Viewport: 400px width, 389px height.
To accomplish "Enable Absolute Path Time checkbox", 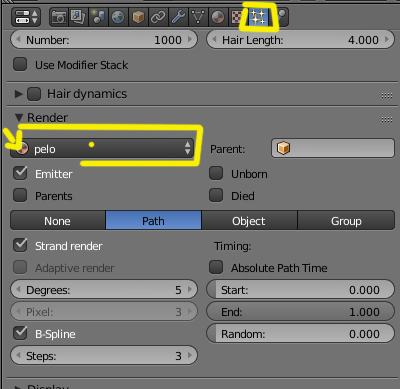I will tap(216, 267).
